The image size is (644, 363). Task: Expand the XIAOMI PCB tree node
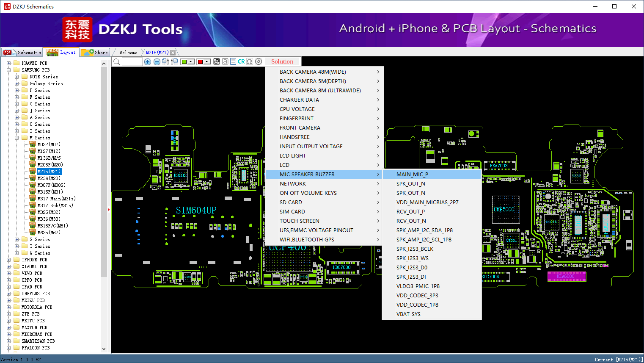tap(9, 266)
